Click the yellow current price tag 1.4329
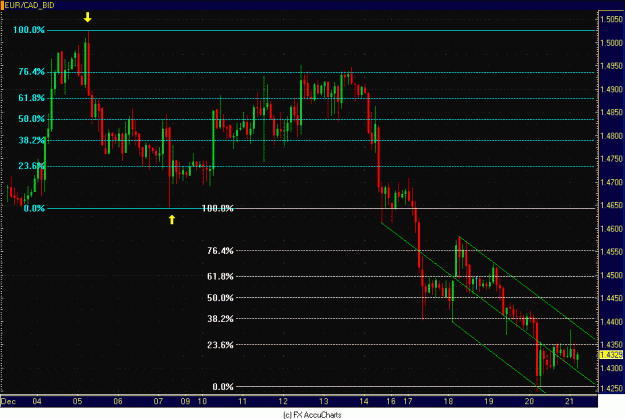 (611, 354)
